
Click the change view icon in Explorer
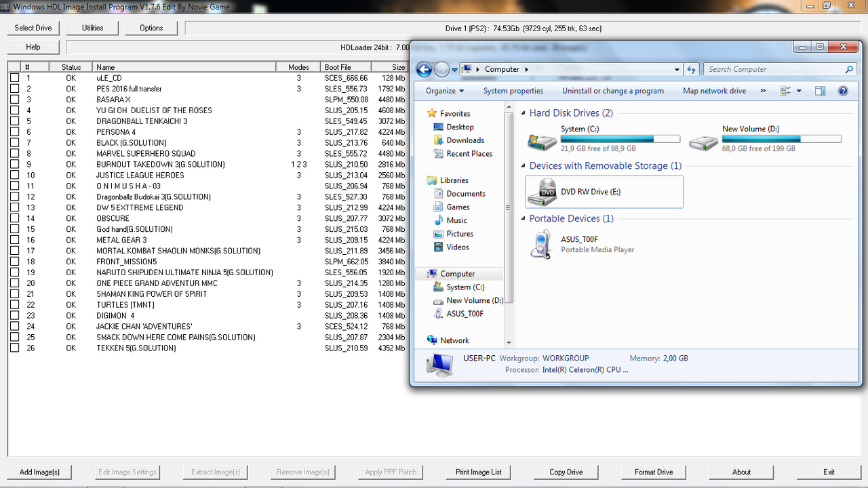(786, 91)
